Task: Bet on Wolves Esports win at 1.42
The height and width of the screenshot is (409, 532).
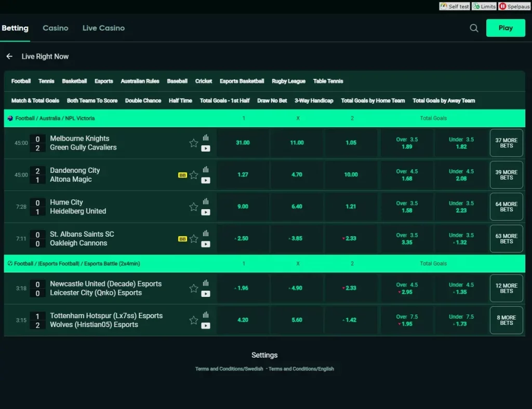Action: pyautogui.click(x=351, y=320)
